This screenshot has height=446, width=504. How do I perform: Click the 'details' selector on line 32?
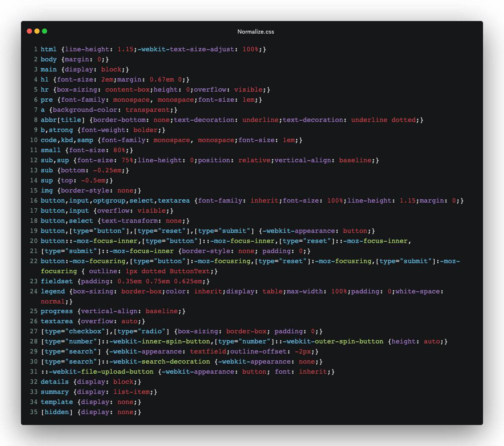[x=55, y=382]
